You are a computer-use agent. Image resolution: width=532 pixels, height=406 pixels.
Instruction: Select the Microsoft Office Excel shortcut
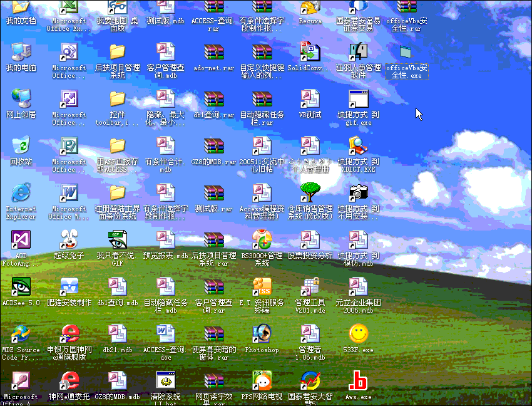coord(69,8)
